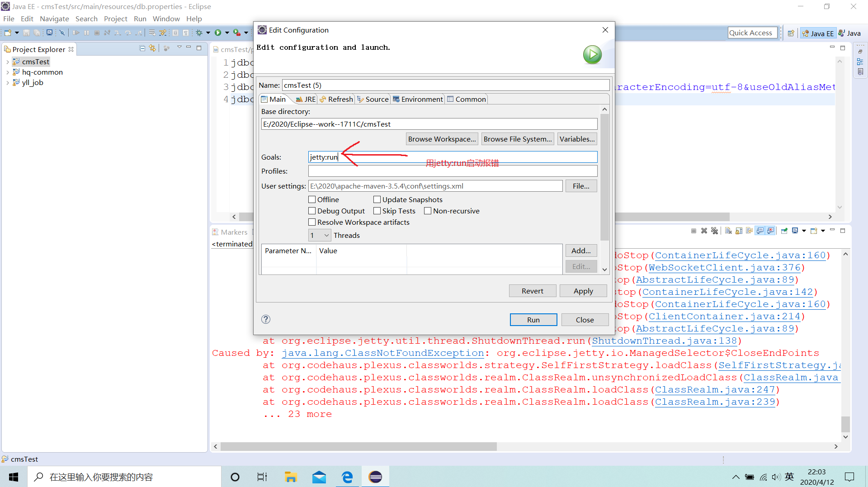Image resolution: width=868 pixels, height=487 pixels.
Task: Click Browse File System... button
Action: point(518,139)
